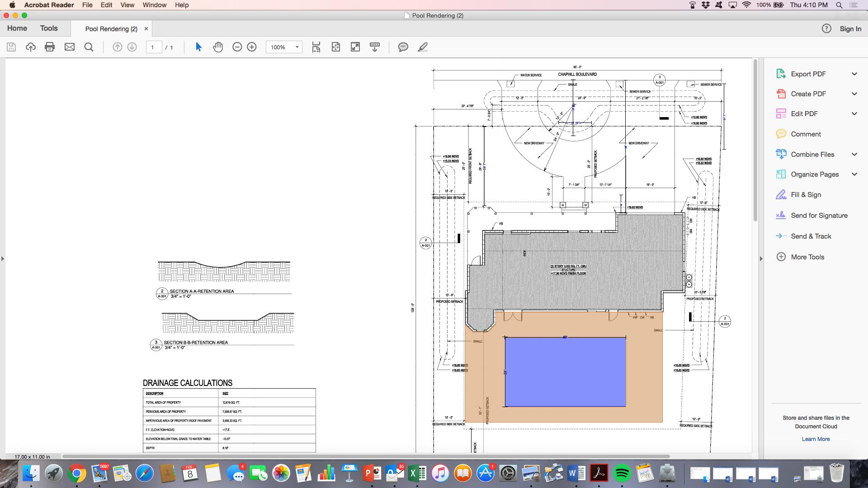Image resolution: width=868 pixels, height=488 pixels.
Task: Zoom out of the drawing
Action: (236, 47)
